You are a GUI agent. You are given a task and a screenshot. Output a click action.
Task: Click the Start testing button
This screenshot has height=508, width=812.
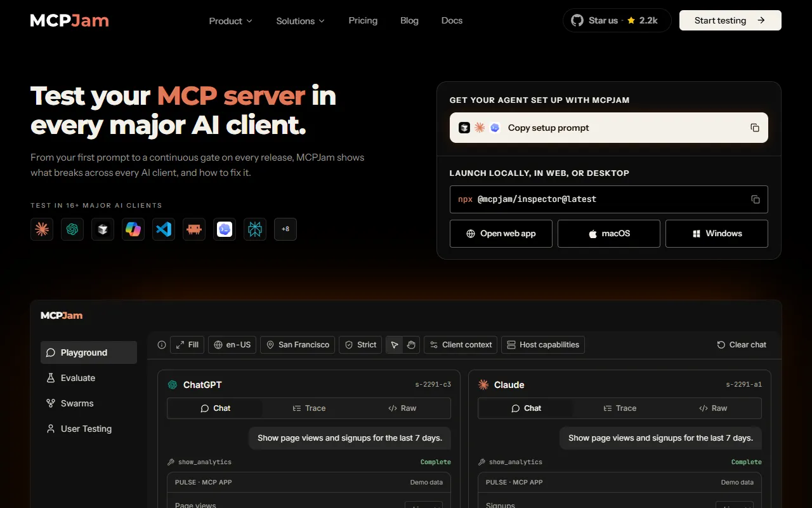click(730, 20)
